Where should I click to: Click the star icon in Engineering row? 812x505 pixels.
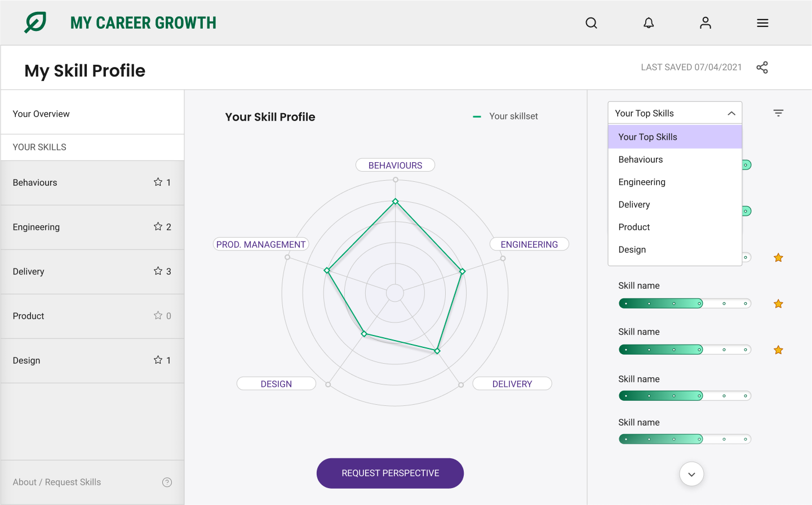[x=158, y=226]
